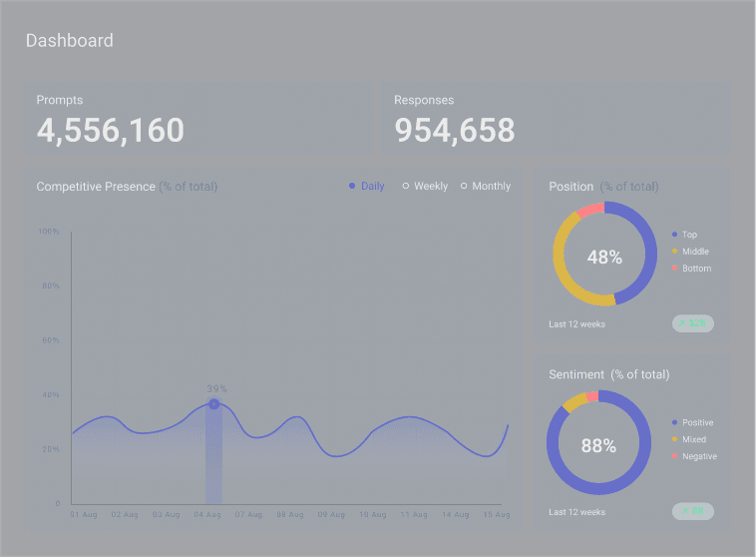Switch chart view to Monthly
Image resolution: width=756 pixels, height=557 pixels.
(485, 187)
